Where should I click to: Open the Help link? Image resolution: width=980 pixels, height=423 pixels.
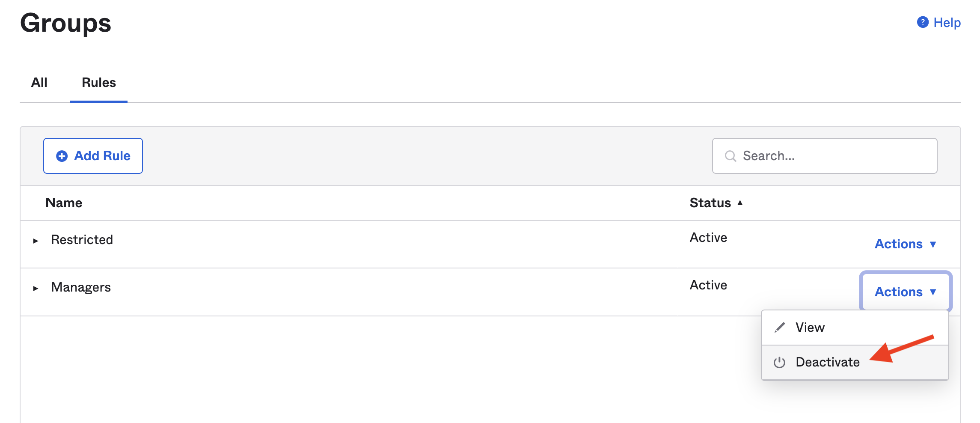tap(947, 23)
